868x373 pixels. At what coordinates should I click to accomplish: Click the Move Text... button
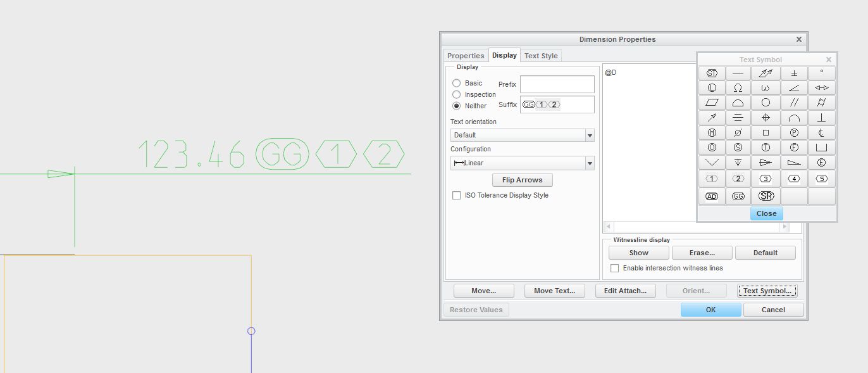coord(555,291)
